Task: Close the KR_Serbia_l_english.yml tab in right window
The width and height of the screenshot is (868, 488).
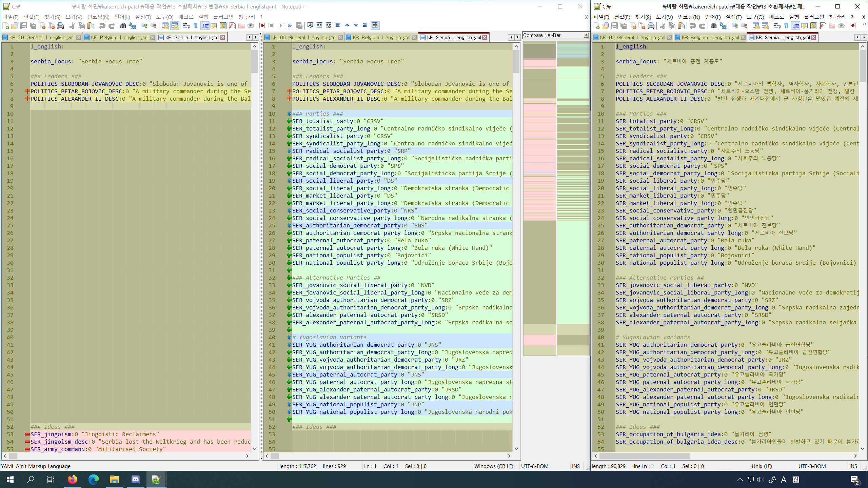Action: [813, 37]
